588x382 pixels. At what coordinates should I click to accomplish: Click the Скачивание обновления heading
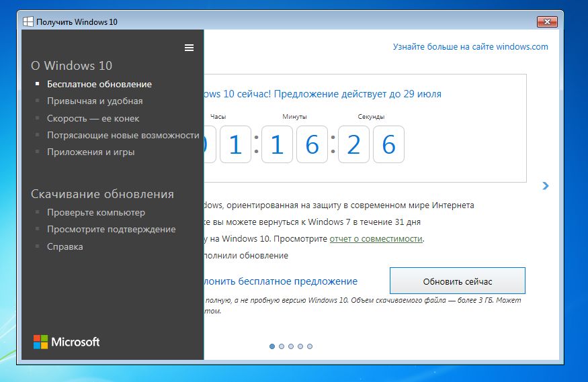pyautogui.click(x=102, y=194)
